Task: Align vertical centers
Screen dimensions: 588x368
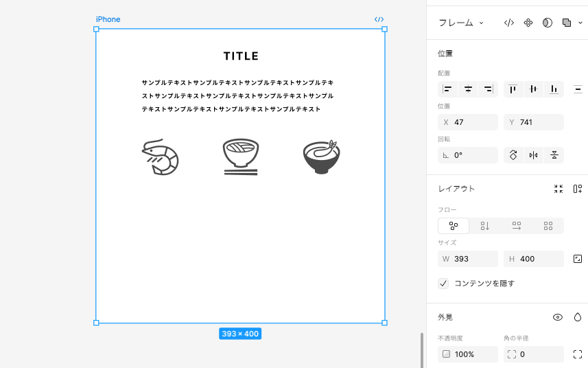Action: (x=533, y=89)
